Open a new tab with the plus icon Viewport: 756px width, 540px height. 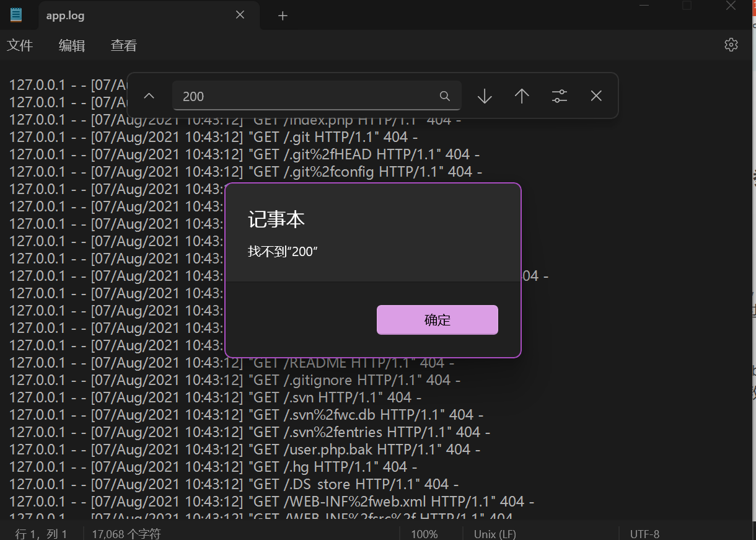[283, 15]
